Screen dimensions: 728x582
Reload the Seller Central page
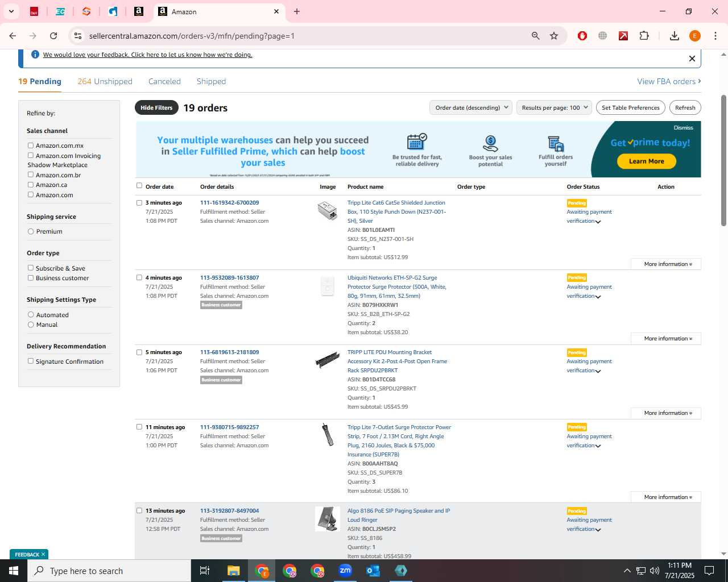53,36
